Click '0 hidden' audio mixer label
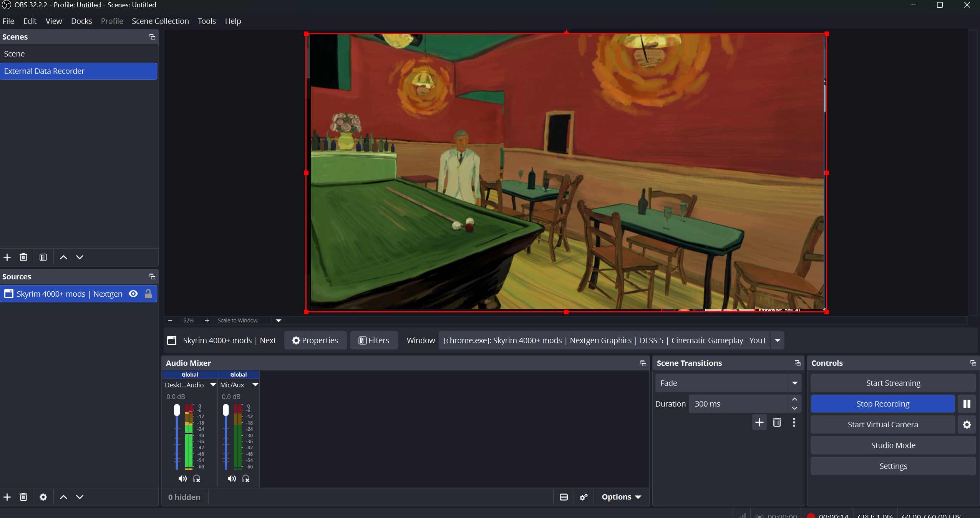Screen dimensions: 980x518 [x=184, y=497]
